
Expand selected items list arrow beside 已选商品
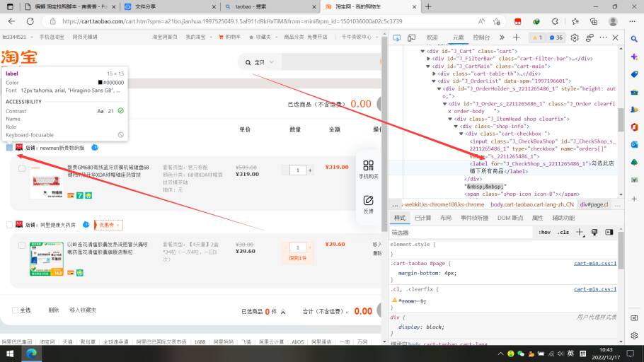point(283,312)
